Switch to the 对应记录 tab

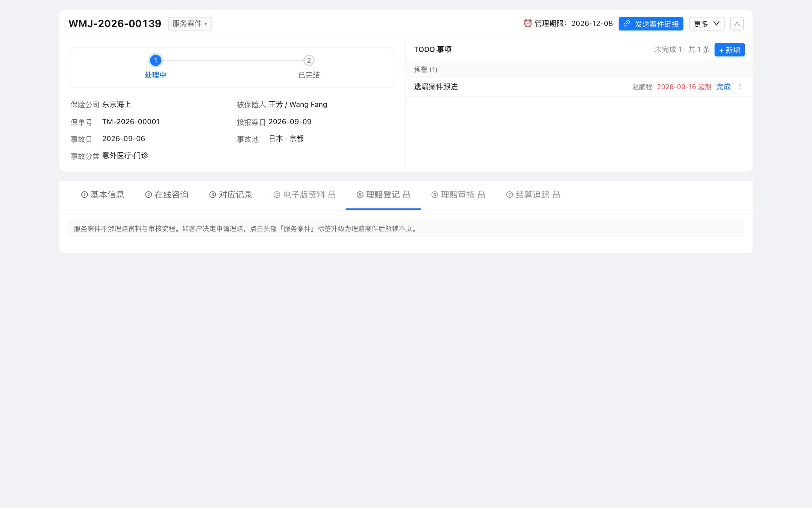231,195
